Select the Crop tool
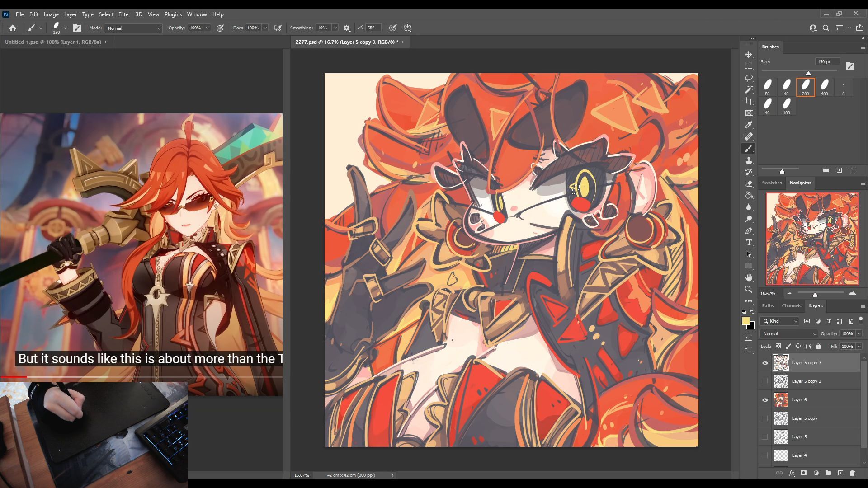Image resolution: width=868 pixels, height=488 pixels. pyautogui.click(x=749, y=101)
